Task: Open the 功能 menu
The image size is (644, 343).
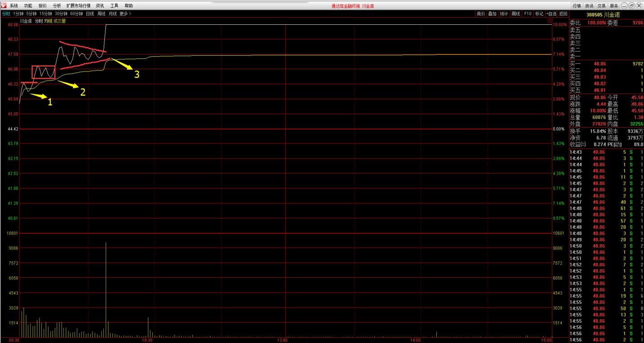Action: 28,6
